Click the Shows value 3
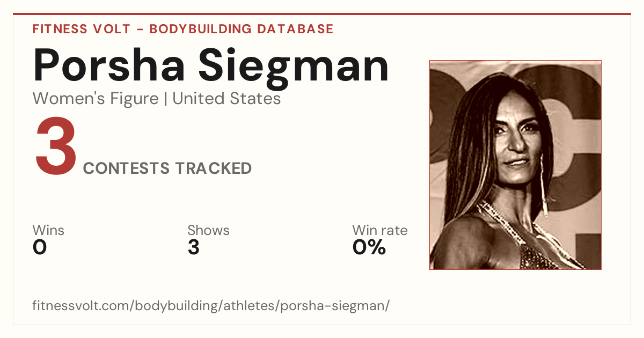This screenshot has height=338, width=644. coord(194,247)
